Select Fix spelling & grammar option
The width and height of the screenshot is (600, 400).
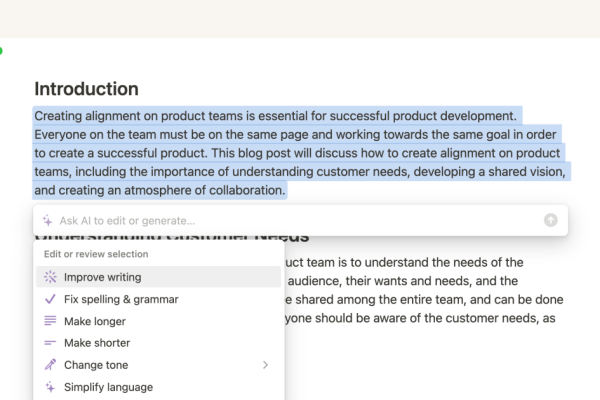point(121,299)
